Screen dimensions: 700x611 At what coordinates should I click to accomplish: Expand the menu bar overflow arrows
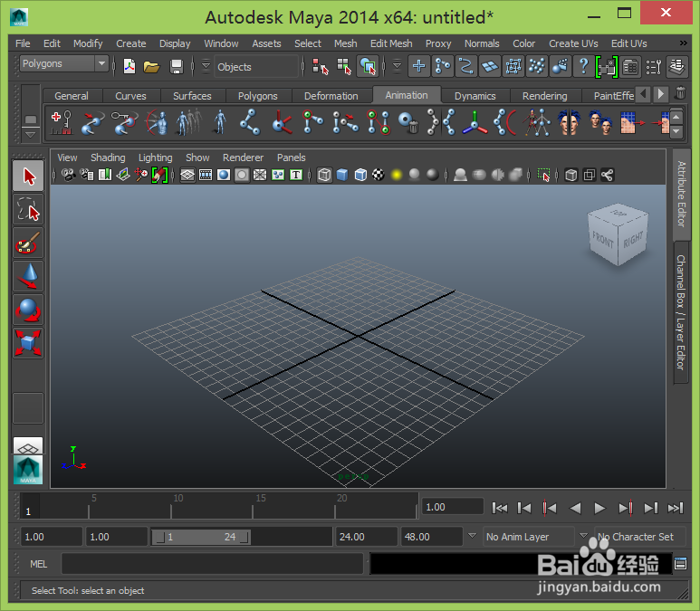pos(683,43)
